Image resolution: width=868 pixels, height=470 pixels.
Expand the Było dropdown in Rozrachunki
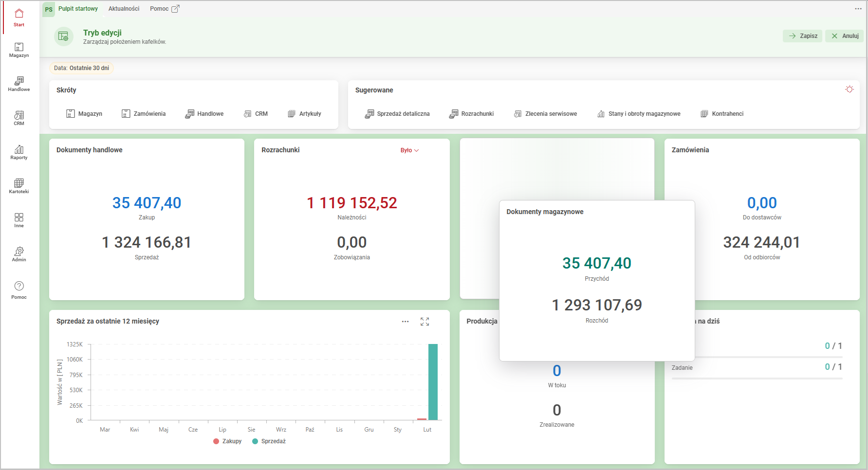(x=409, y=150)
